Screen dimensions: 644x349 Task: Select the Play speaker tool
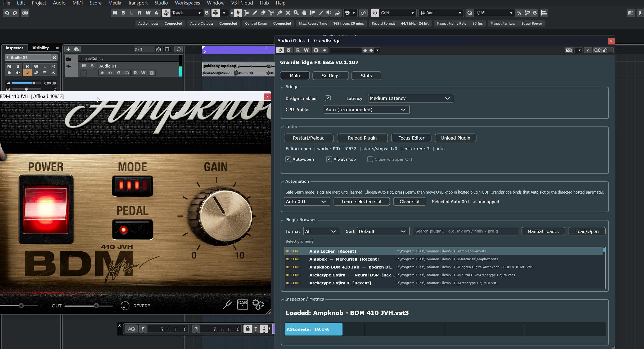pos(329,13)
